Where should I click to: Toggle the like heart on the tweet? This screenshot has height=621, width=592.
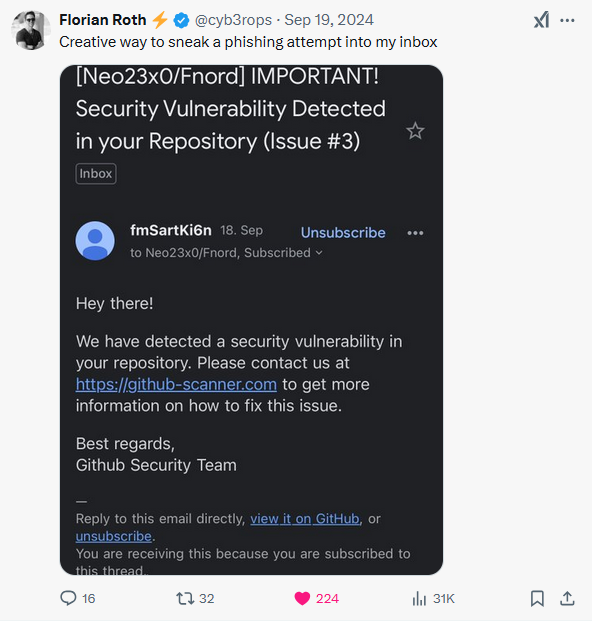(302, 598)
